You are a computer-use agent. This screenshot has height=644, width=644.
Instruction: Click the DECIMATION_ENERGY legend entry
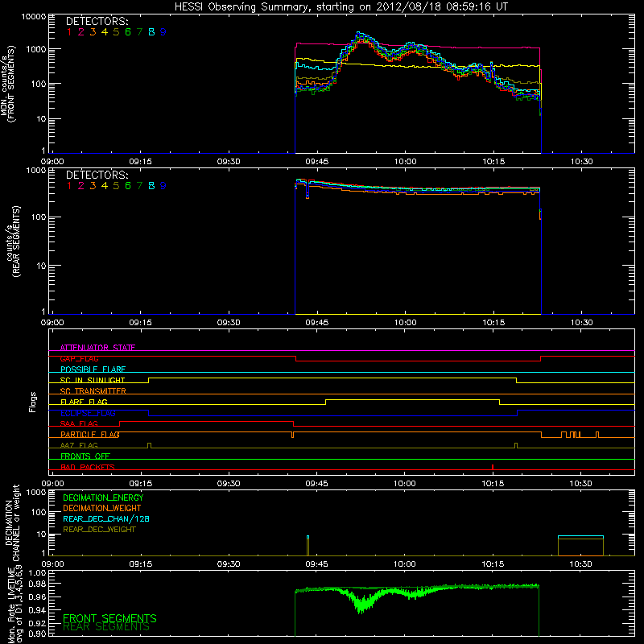click(x=103, y=497)
